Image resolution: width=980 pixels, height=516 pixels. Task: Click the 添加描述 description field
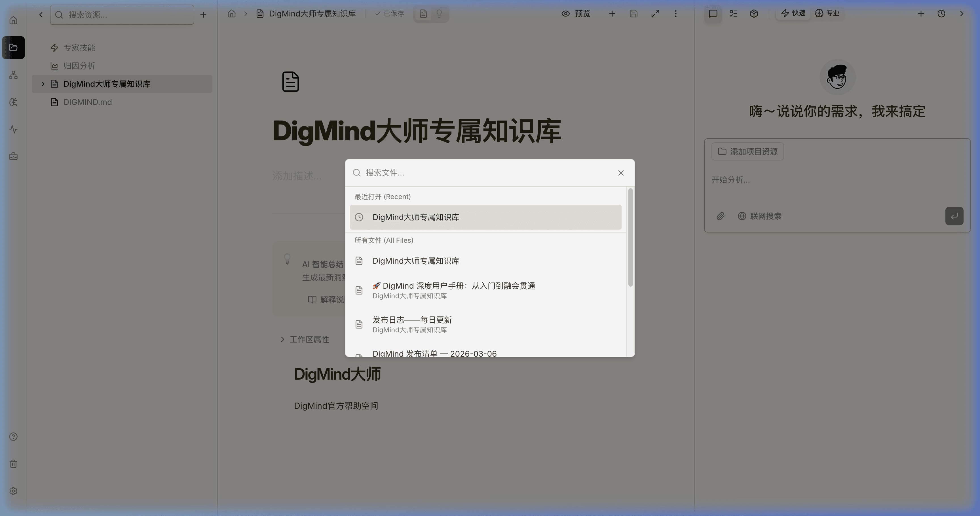pyautogui.click(x=297, y=176)
